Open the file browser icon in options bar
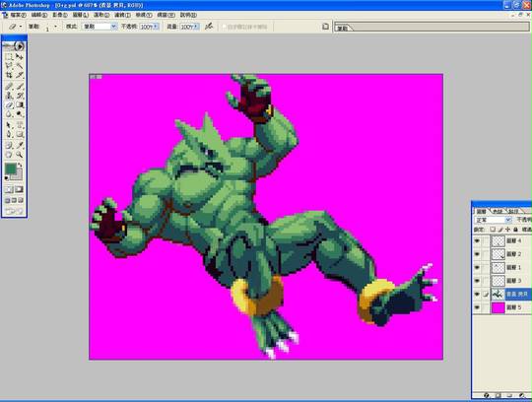532x402 pixels. (325, 27)
